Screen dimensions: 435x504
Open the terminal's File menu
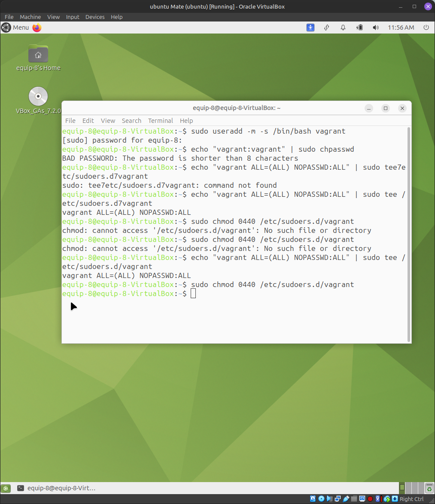tap(70, 121)
